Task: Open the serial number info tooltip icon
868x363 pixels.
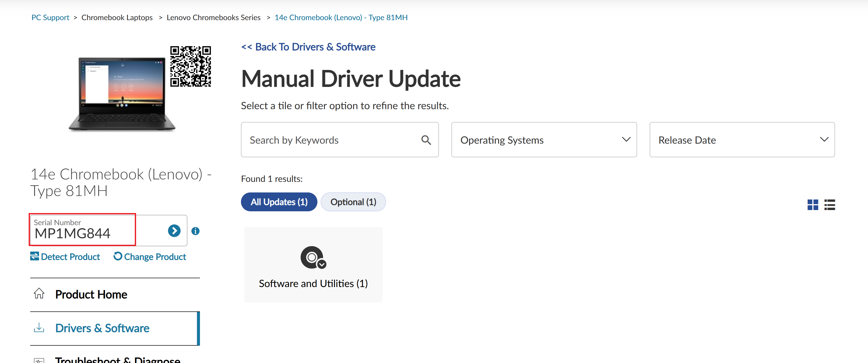Action: (x=195, y=231)
